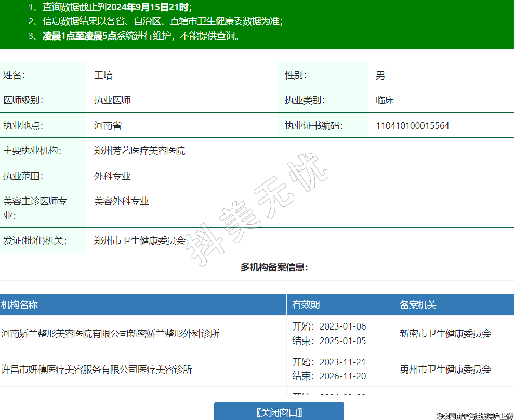Select the 许昌市妍稹医疗美容 clinic row
Viewport: 514px width, 420px height.
tap(97, 370)
